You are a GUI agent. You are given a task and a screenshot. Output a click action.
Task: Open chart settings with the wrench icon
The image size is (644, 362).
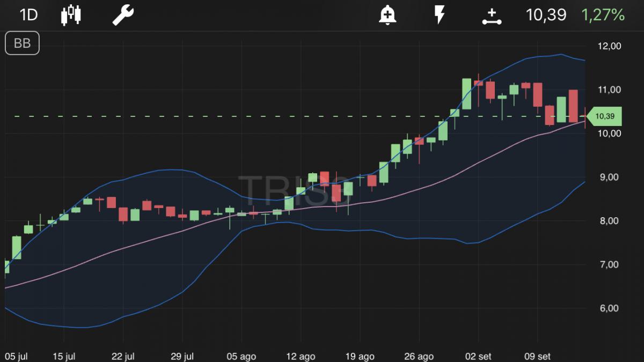click(122, 14)
